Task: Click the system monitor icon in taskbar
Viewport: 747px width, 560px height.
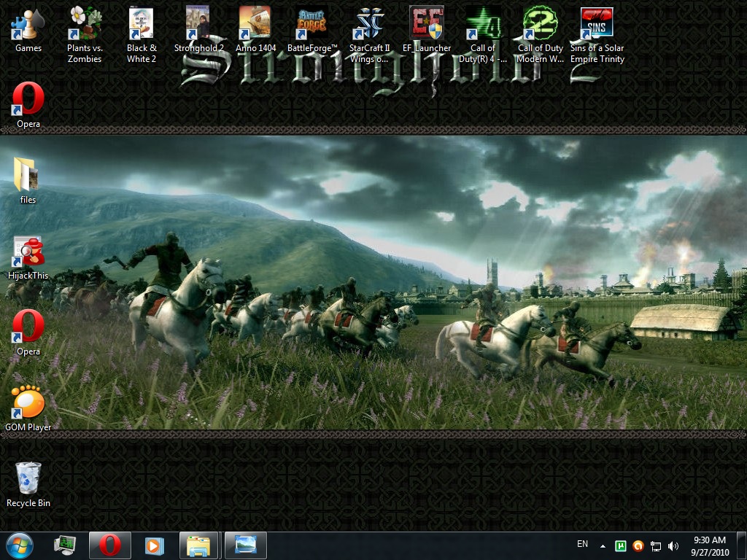Action: tap(65, 545)
